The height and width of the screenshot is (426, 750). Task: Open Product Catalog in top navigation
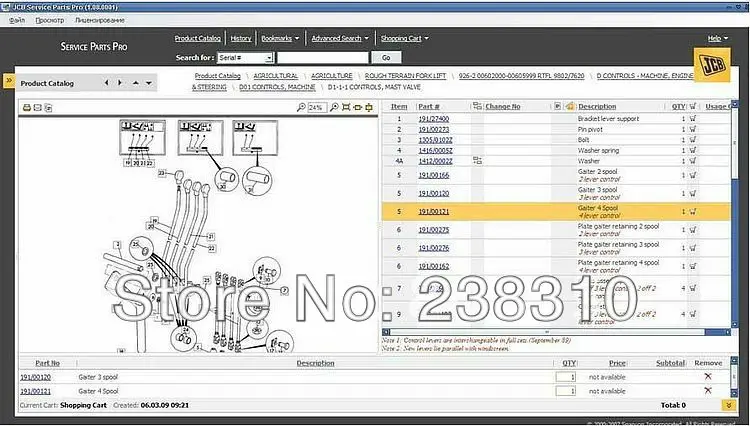198,38
